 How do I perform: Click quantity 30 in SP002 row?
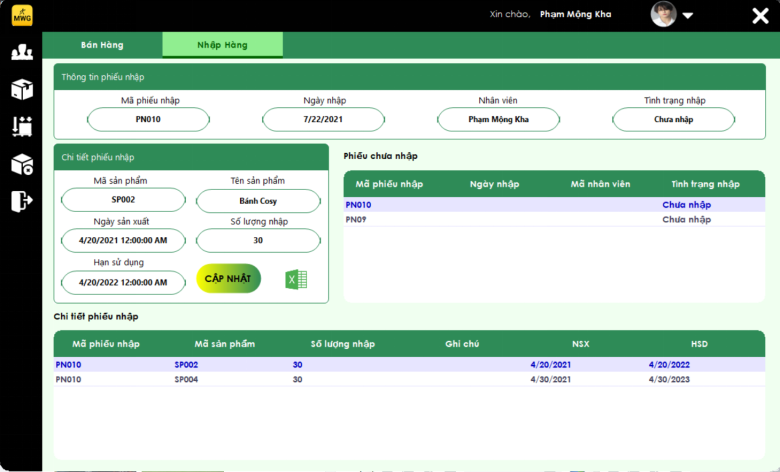(x=297, y=365)
